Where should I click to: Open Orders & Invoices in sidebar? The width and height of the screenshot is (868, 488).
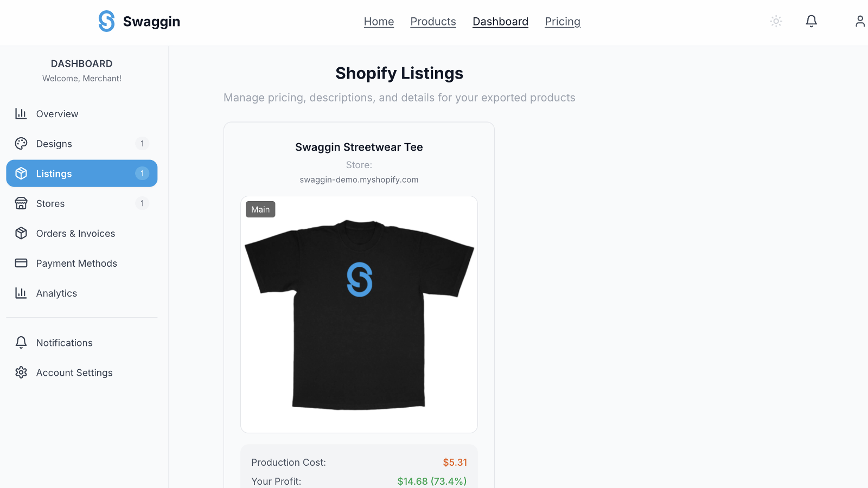[82, 233]
